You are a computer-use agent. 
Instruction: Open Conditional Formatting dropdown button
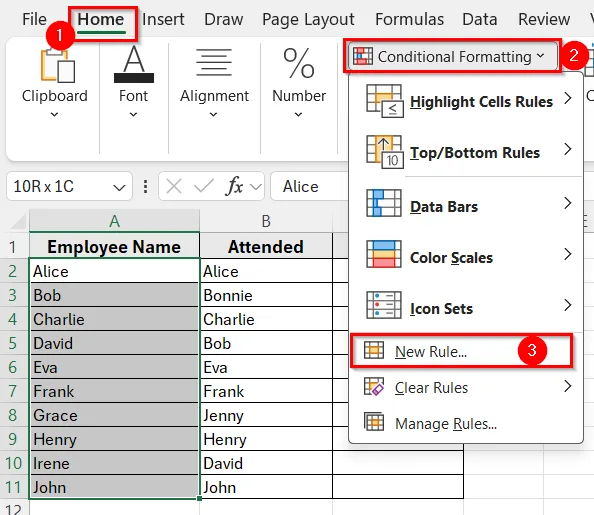point(453,56)
